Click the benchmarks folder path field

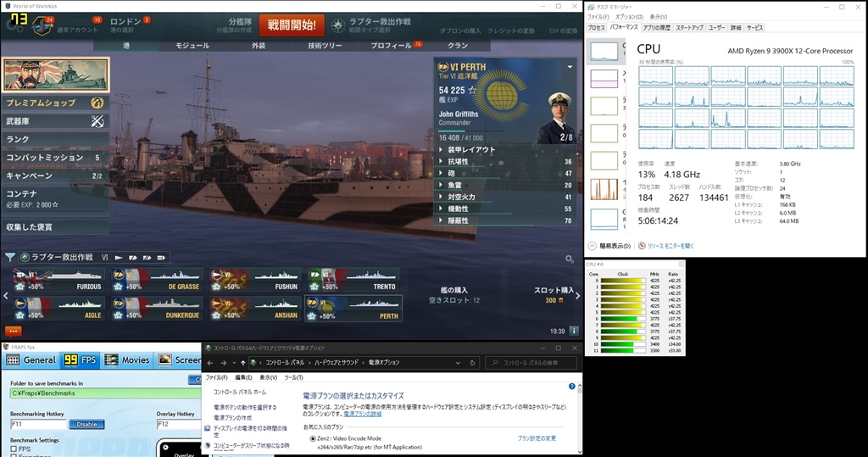point(105,393)
